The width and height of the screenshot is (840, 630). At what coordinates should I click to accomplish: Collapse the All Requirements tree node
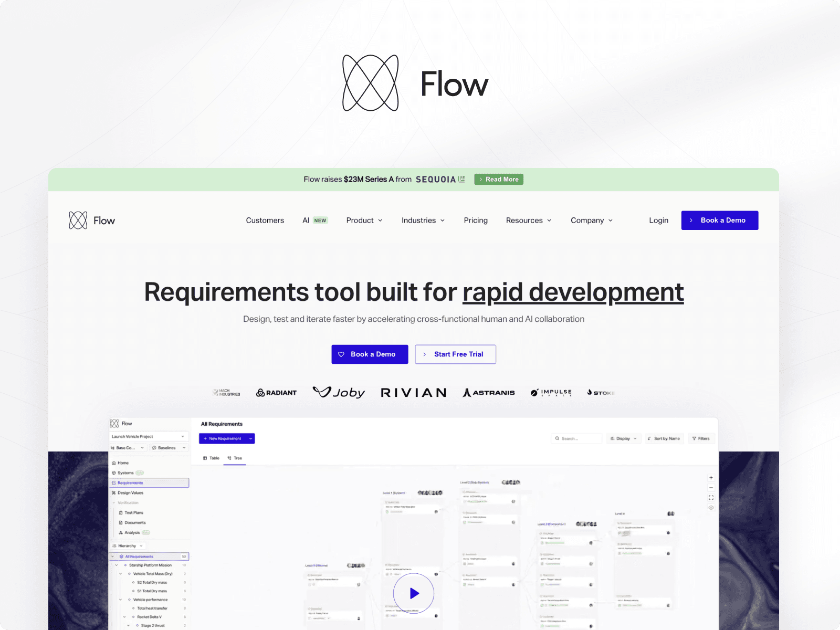click(x=112, y=556)
